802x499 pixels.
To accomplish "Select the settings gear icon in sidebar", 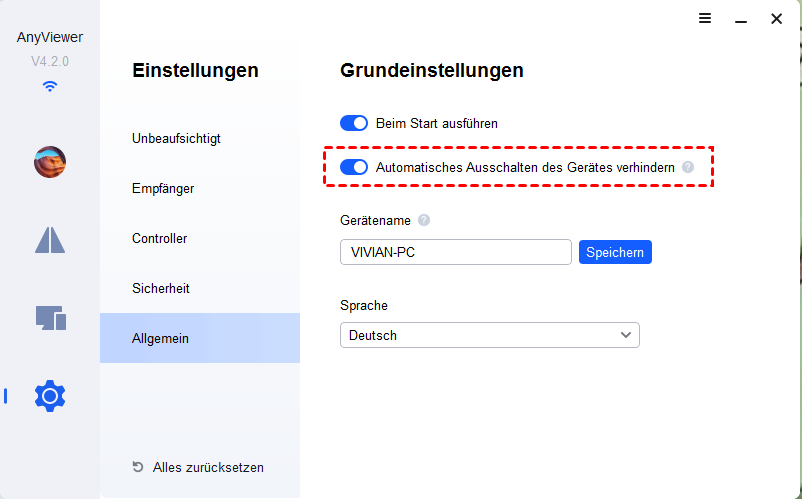I will coord(50,396).
